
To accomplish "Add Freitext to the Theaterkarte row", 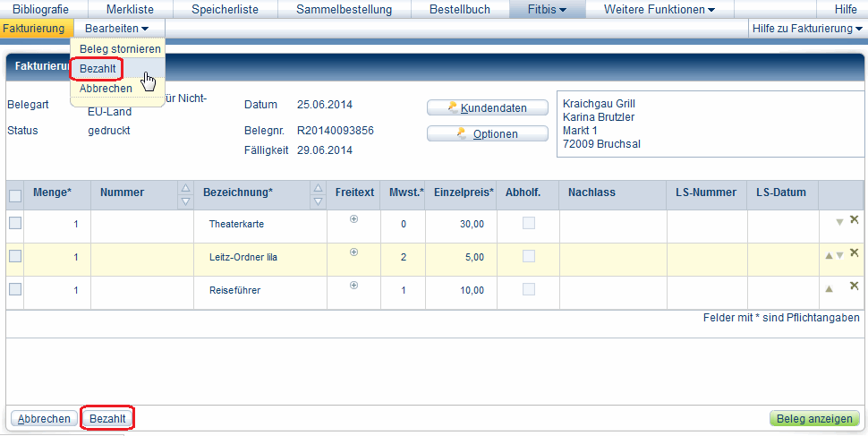I will (x=353, y=219).
